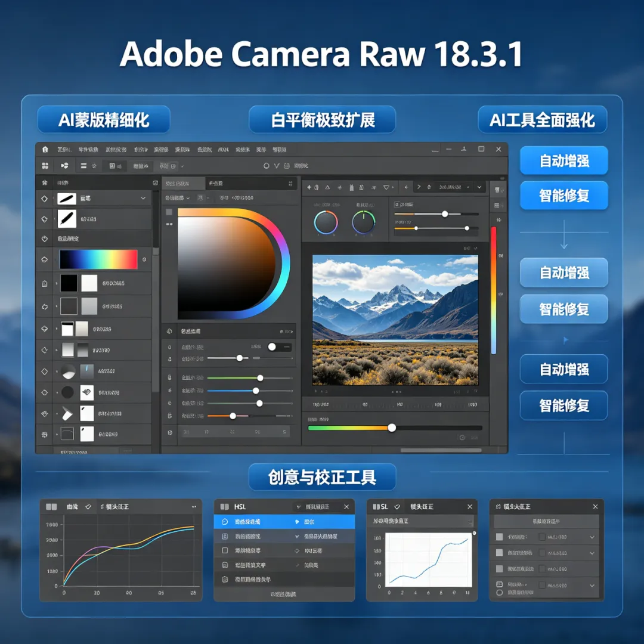Select the radio button at the lens panel bottom
Viewport: 644px width, 644px height.
tap(500, 593)
